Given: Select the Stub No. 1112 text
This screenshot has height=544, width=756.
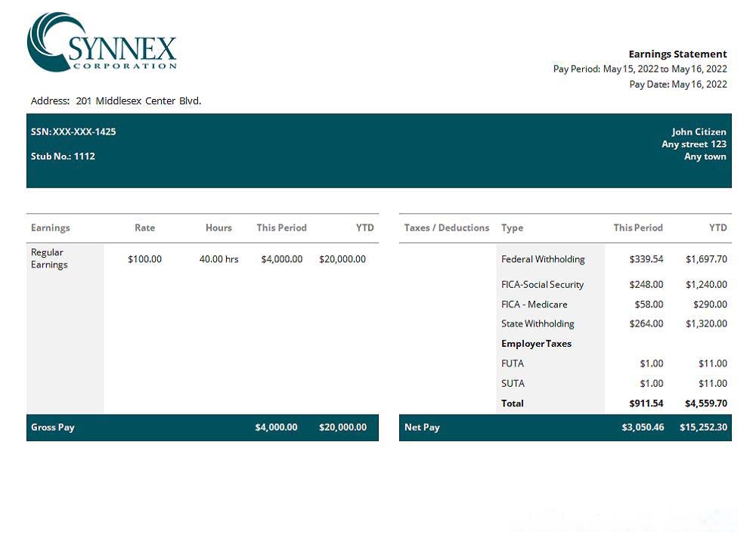Looking at the screenshot, I should click(63, 156).
